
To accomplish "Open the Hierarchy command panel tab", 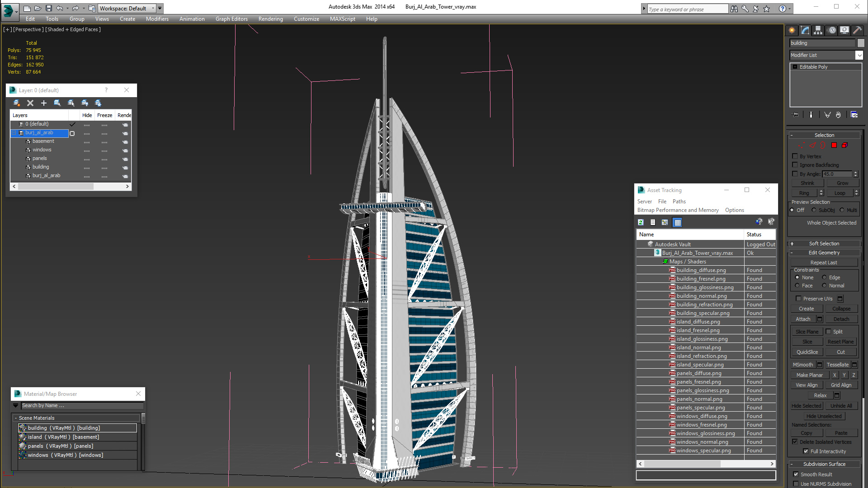I will pos(818,30).
